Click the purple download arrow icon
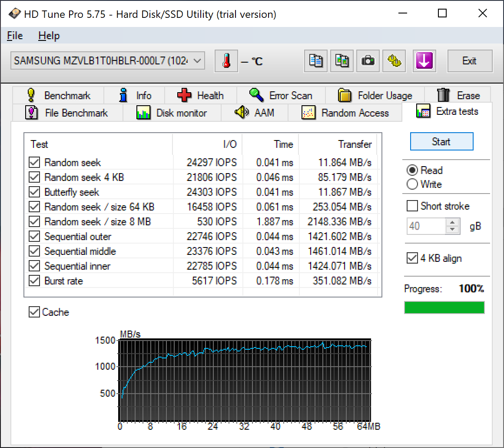 pyautogui.click(x=424, y=61)
